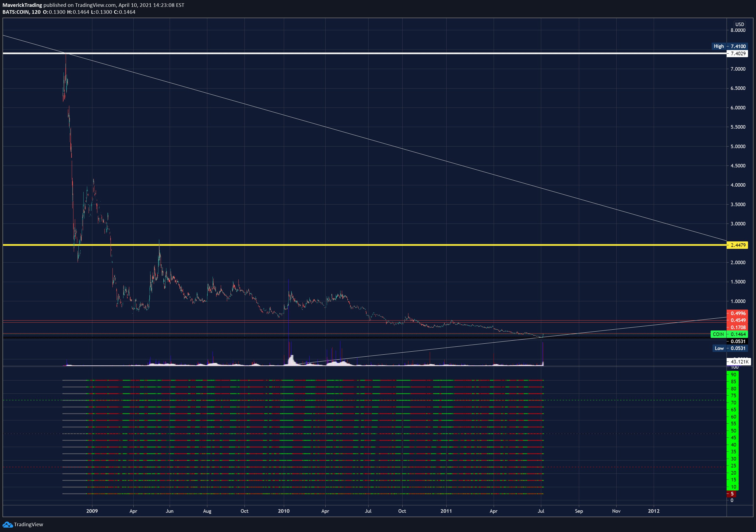
Task: Click the 0.1464 current price label
Action: tap(738, 334)
